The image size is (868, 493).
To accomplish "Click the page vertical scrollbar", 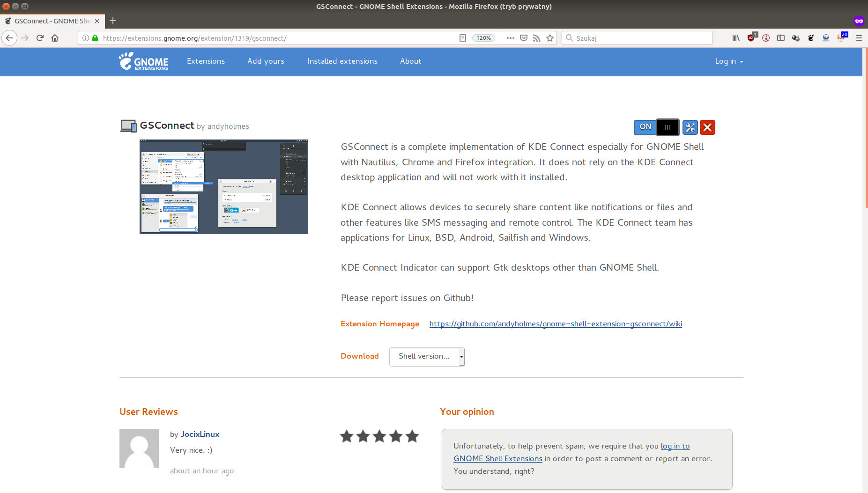I will tap(865, 128).
